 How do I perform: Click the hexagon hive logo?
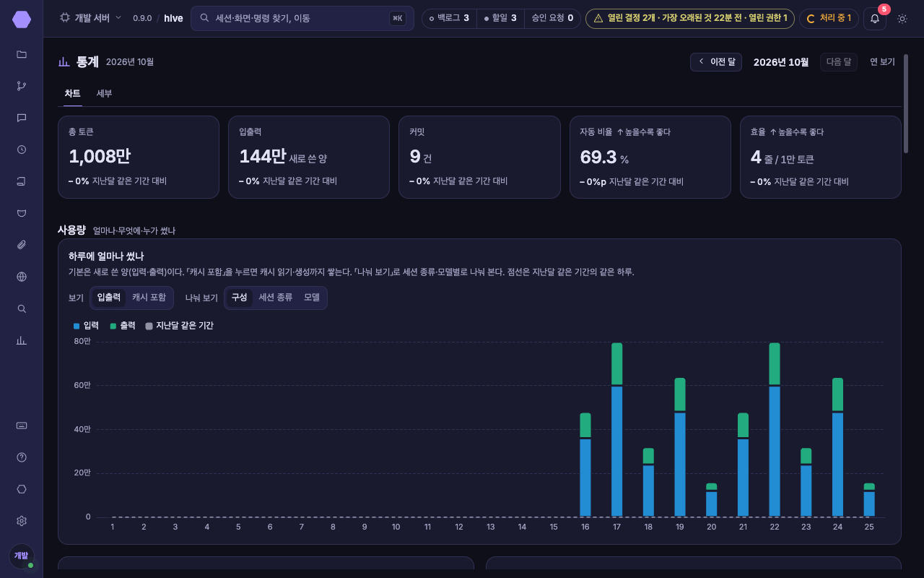click(x=22, y=20)
